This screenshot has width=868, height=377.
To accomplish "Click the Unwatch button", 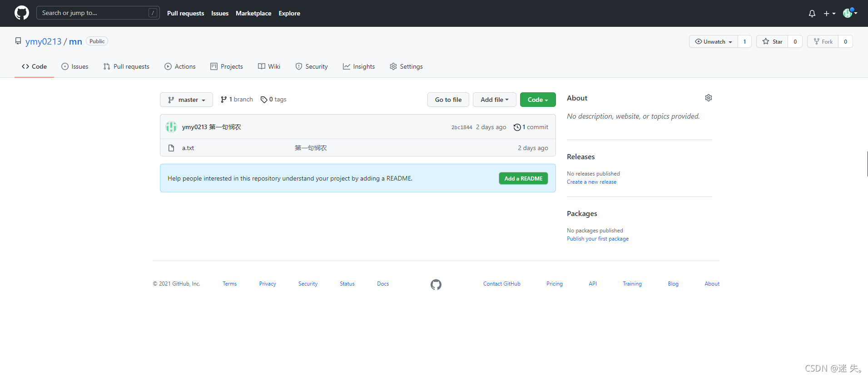I will pos(714,41).
